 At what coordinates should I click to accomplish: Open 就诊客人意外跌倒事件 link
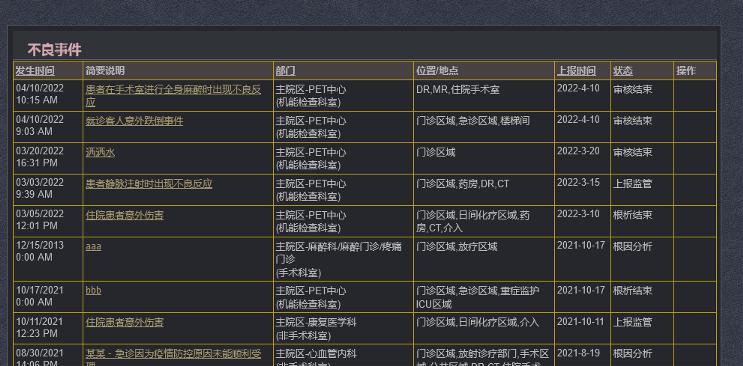tap(134, 121)
